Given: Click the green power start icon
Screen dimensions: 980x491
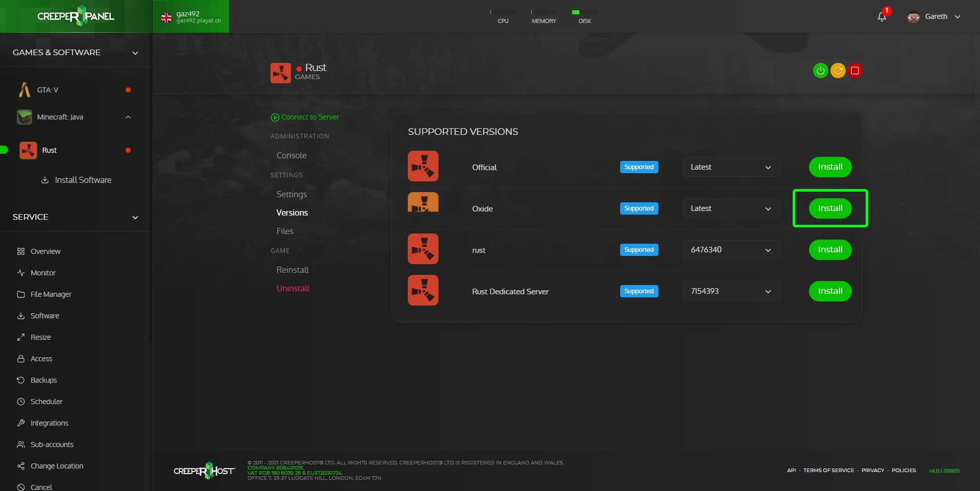Looking at the screenshot, I should (x=820, y=71).
